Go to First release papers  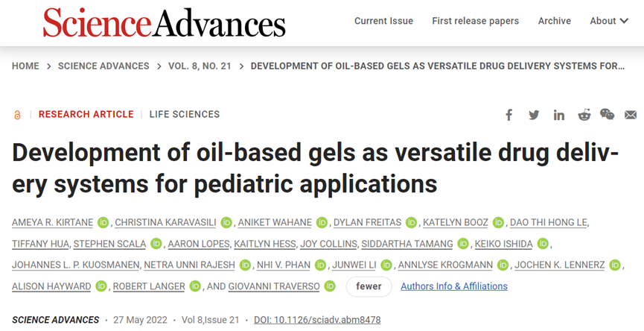tap(475, 21)
